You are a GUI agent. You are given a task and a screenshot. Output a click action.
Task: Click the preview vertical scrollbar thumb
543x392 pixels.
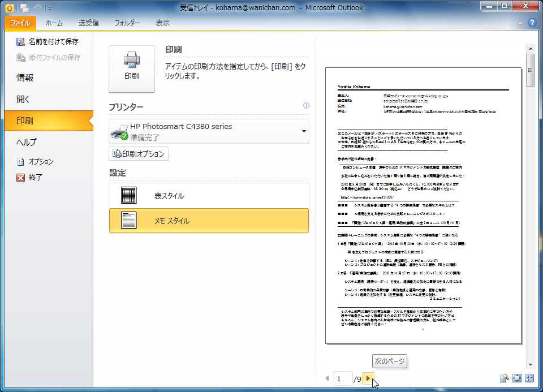(x=530, y=70)
